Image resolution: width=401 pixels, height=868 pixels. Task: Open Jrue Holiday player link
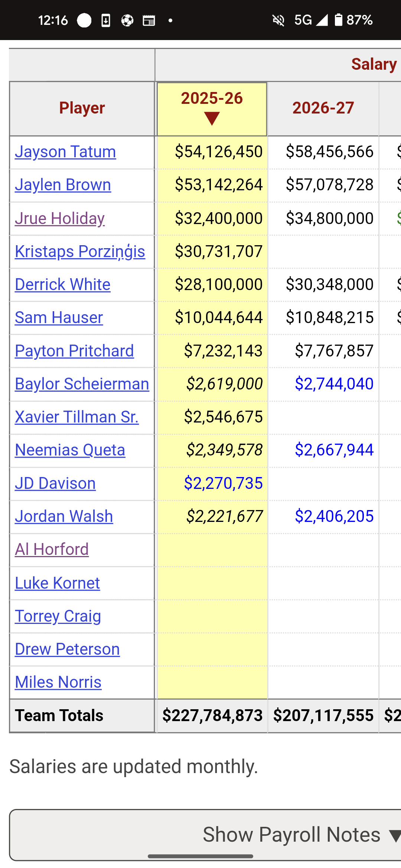pyautogui.click(x=60, y=218)
